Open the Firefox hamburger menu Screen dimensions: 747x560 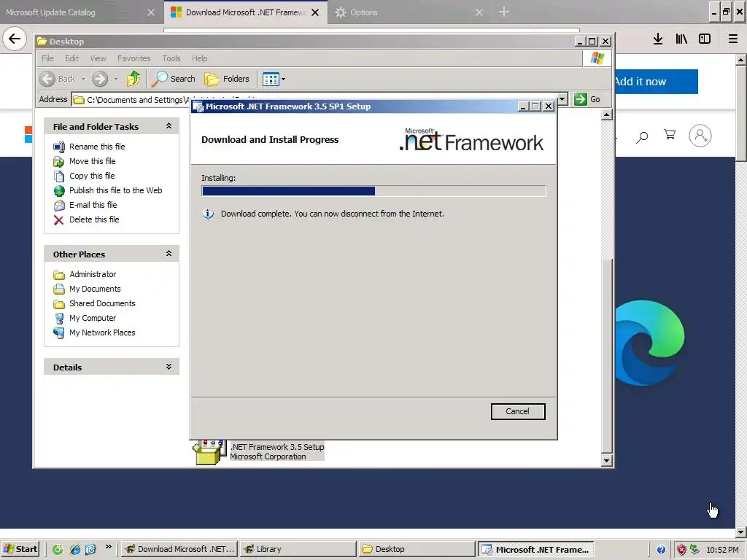(733, 39)
